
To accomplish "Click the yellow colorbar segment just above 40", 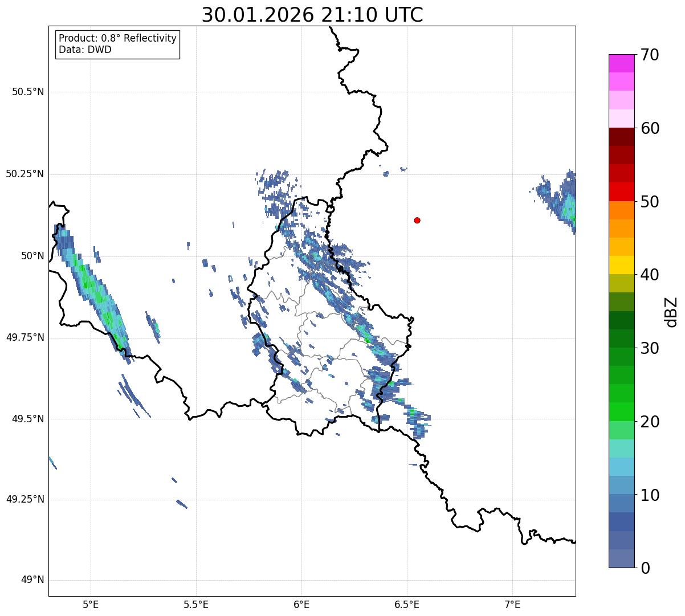I will (x=621, y=265).
